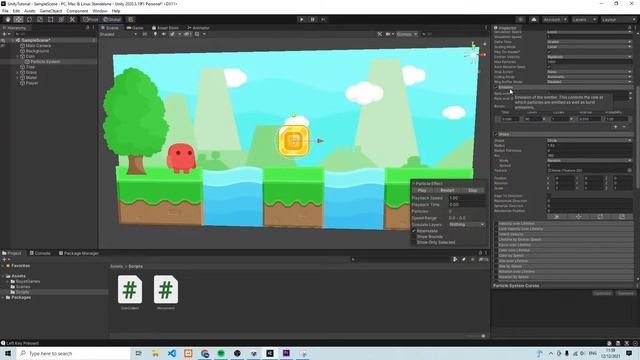Viewport: 640px width, 360px height.
Task: Click the Pause button in the top toolbar
Action: 313,20
